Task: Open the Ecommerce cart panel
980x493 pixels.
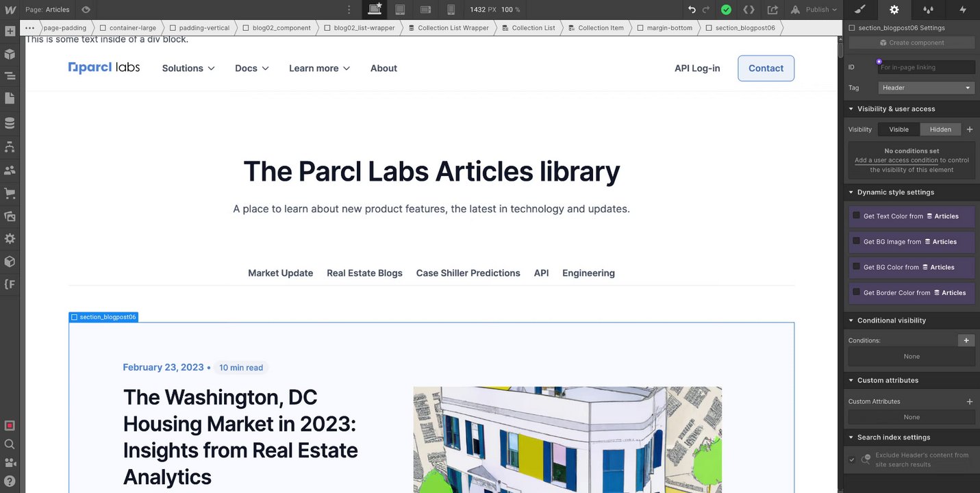Action: [10, 193]
